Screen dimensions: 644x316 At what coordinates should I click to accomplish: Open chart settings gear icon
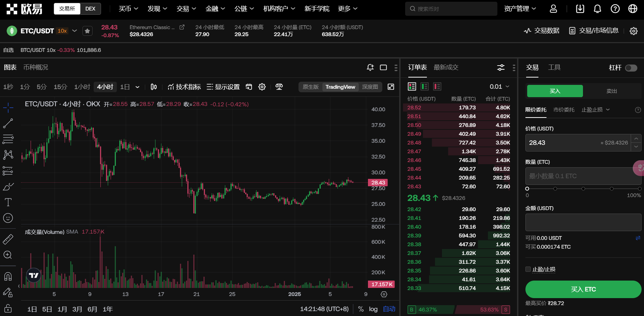262,87
